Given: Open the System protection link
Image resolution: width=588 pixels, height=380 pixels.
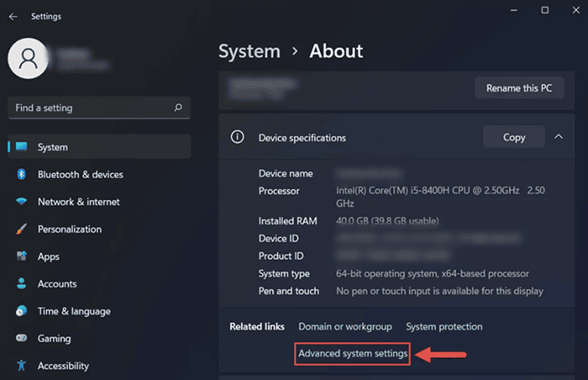Looking at the screenshot, I should [x=444, y=326].
